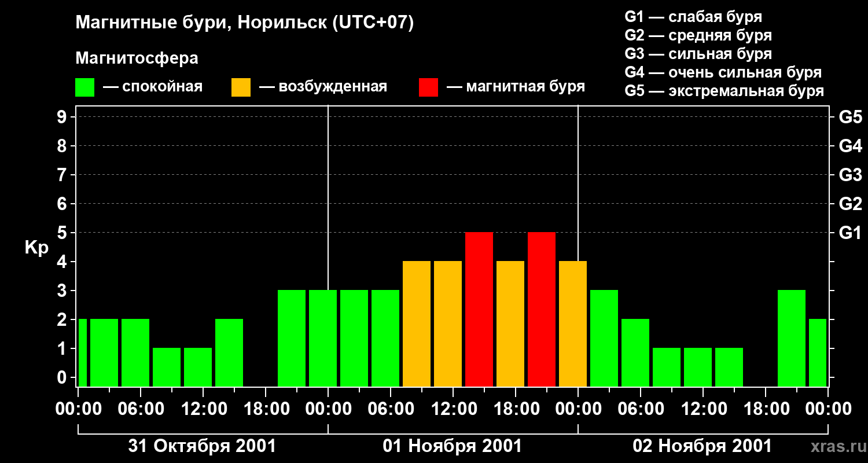The width and height of the screenshot is (868, 463).
Task: Click the '— спокойная' legend label
Action: click(153, 87)
